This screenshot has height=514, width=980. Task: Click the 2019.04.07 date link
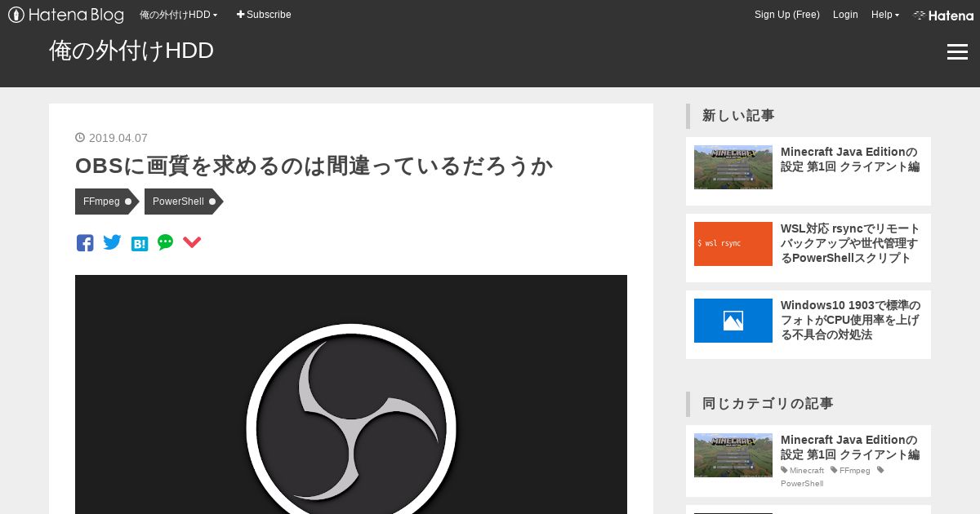[x=118, y=138]
